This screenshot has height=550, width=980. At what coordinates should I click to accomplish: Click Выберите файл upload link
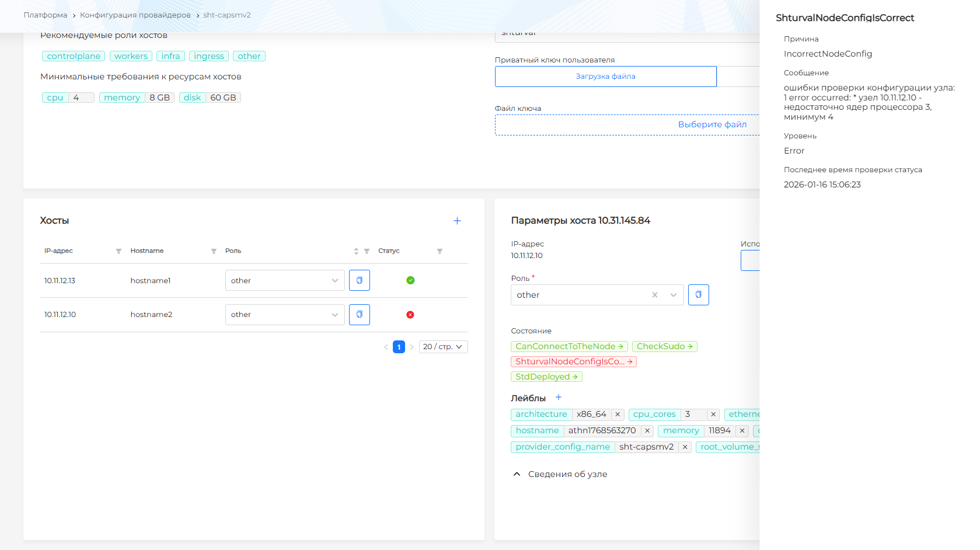pyautogui.click(x=712, y=124)
